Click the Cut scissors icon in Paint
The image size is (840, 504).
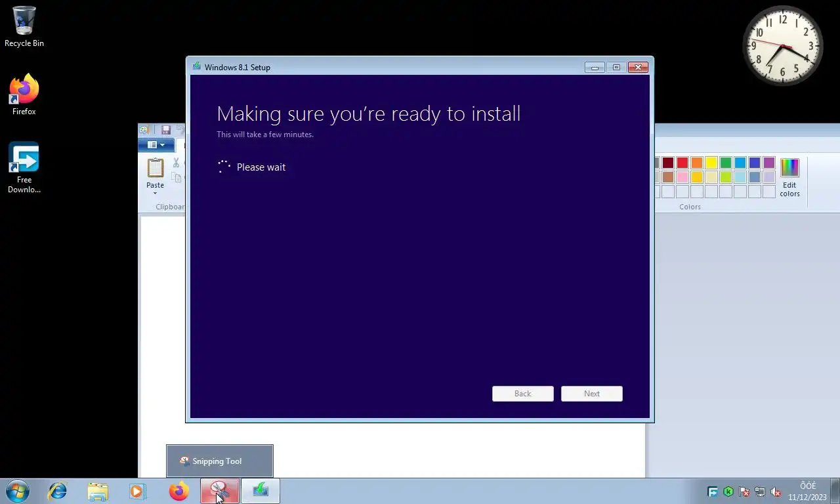coord(176,162)
